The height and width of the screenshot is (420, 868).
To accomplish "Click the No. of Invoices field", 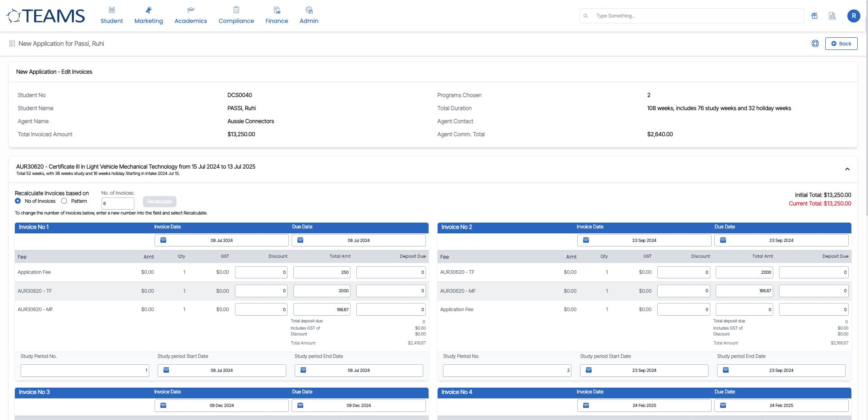I will tap(118, 203).
